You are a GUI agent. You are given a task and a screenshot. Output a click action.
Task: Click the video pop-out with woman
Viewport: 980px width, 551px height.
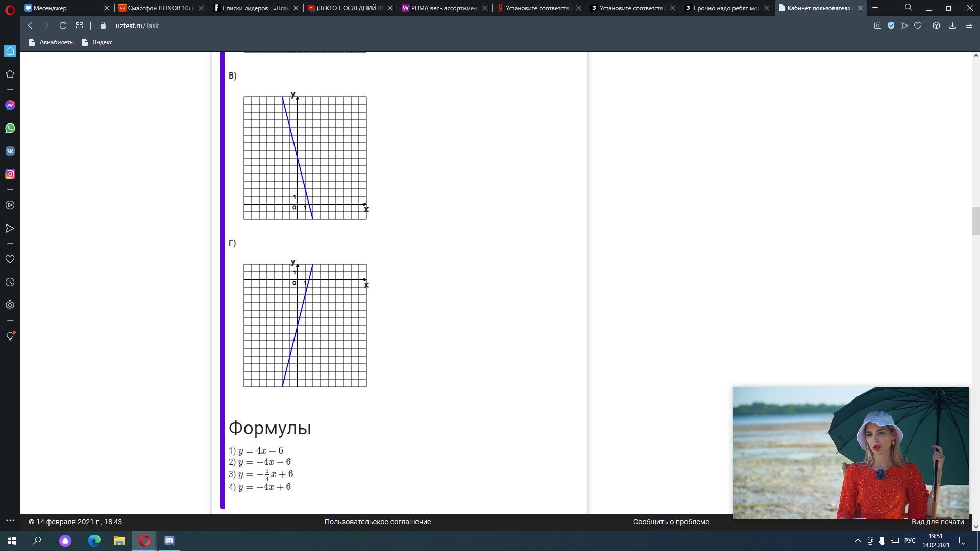point(850,453)
